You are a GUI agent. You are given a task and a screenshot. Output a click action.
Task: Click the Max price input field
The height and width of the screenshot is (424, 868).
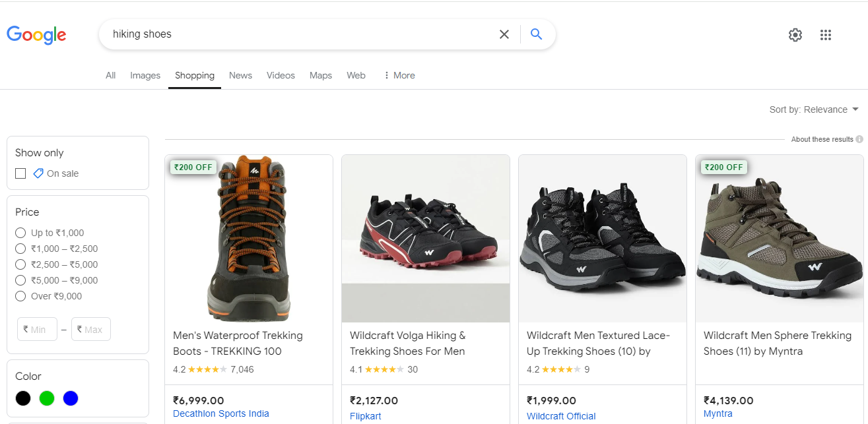tap(91, 329)
